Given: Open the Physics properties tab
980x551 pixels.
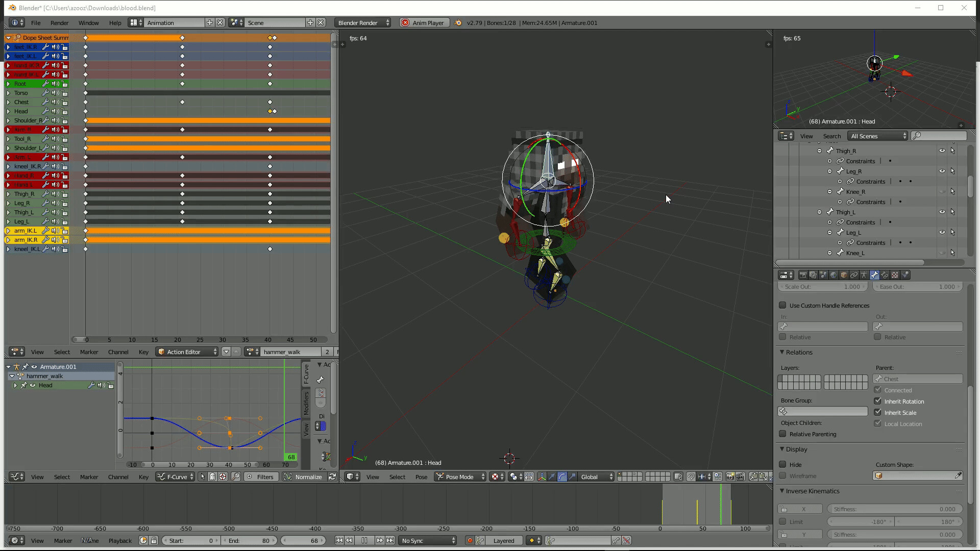Looking at the screenshot, I should click(x=905, y=275).
